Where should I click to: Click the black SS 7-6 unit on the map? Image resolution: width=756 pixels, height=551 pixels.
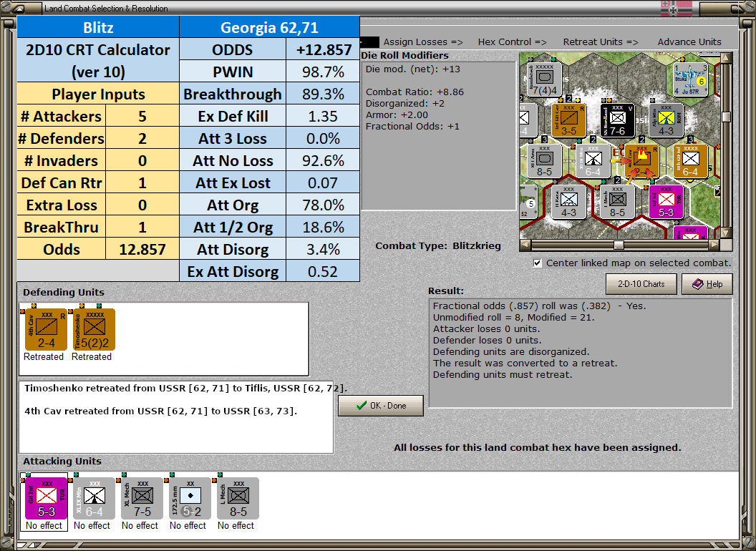click(618, 120)
